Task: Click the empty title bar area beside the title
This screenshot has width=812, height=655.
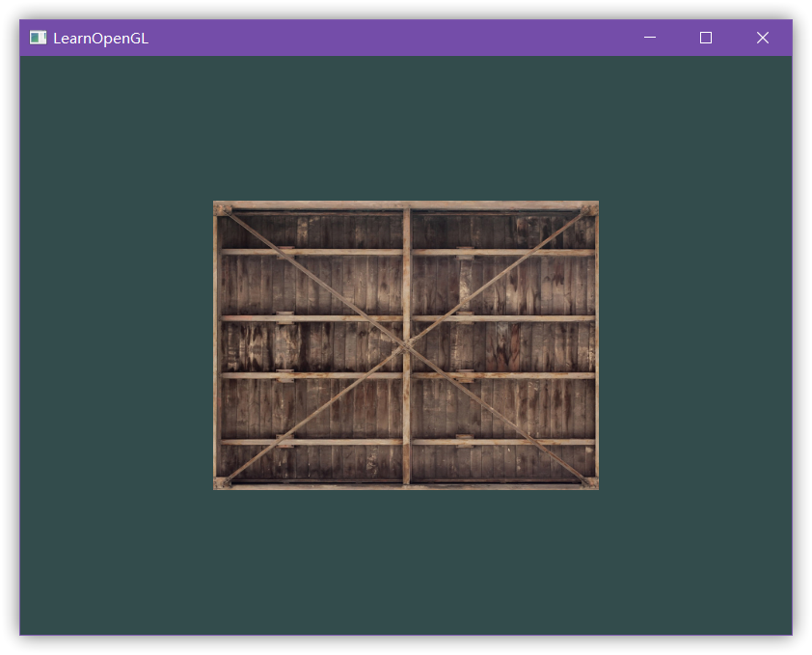Action: (386, 38)
